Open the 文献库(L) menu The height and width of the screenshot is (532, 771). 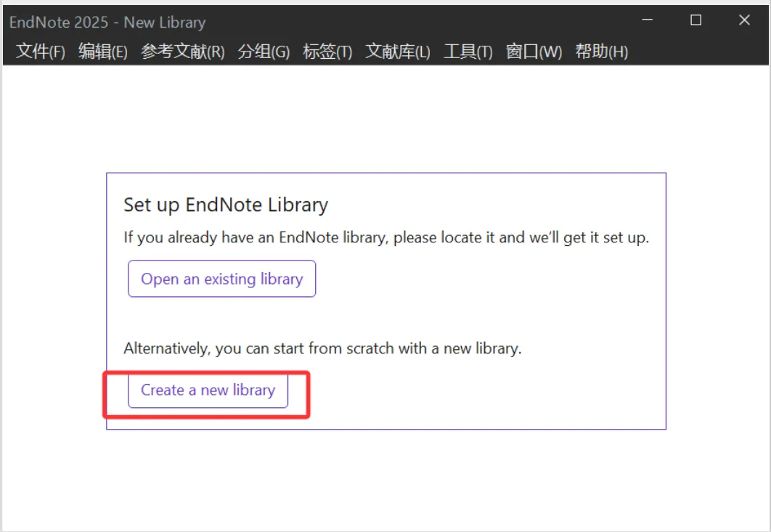pos(397,51)
